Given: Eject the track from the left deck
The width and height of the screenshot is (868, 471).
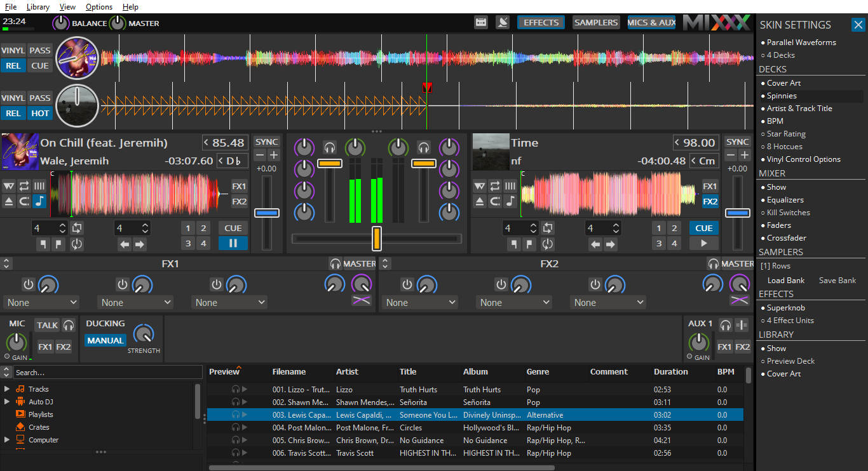Looking at the screenshot, I should pyautogui.click(x=9, y=201).
